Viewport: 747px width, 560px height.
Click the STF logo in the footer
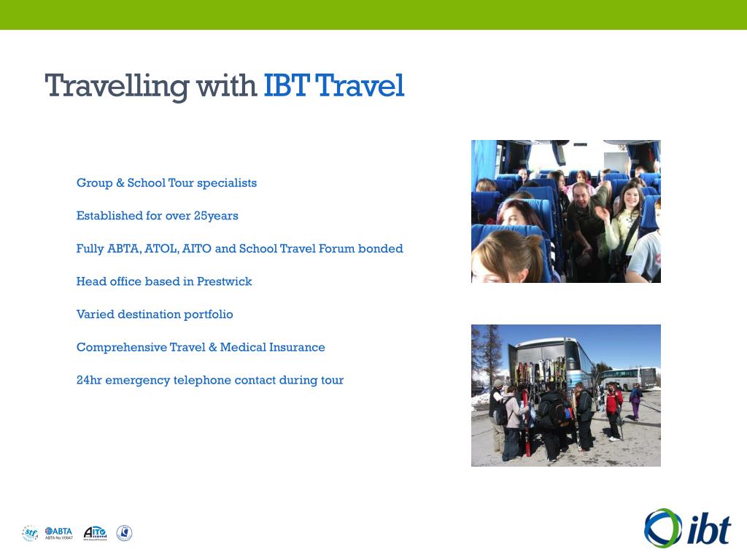(30, 533)
